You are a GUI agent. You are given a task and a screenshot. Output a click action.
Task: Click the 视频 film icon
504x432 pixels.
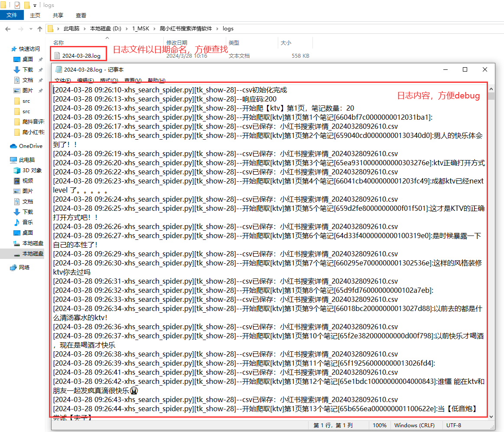click(17, 181)
